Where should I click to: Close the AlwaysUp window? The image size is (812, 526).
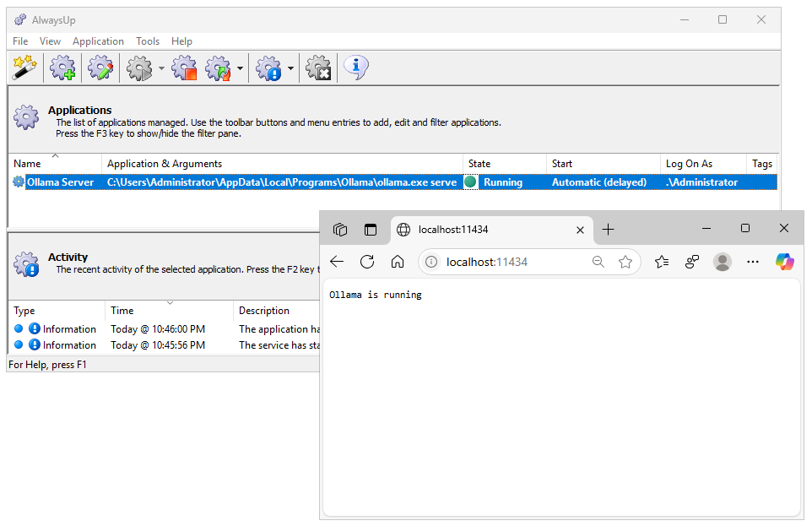coord(761,19)
